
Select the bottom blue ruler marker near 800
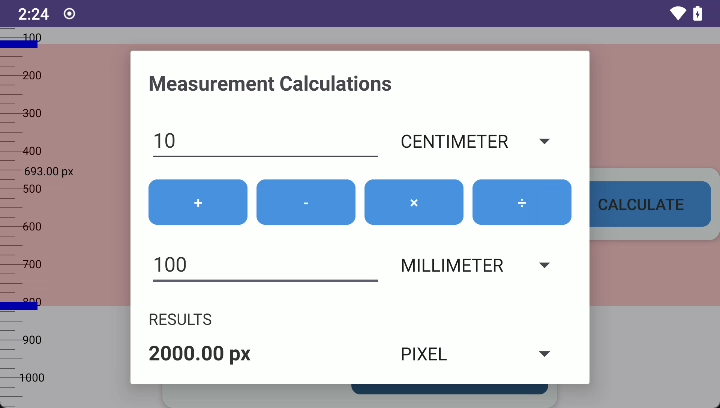coord(18,306)
